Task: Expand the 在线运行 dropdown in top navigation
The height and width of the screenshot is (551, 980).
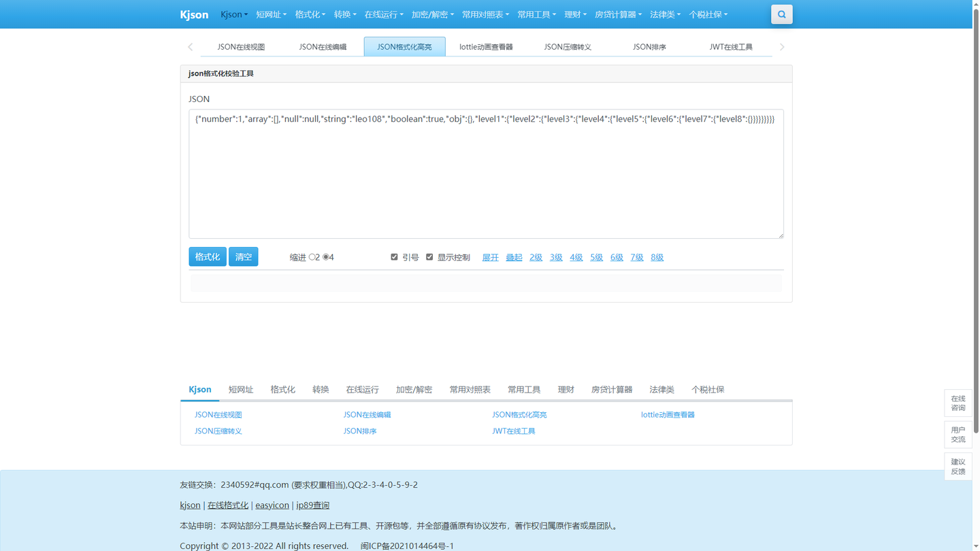Action: coord(384,14)
